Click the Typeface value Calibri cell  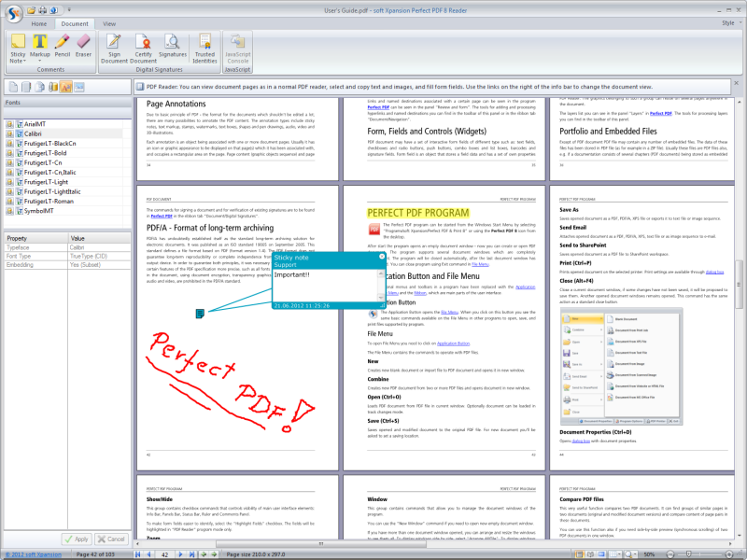click(x=100, y=247)
